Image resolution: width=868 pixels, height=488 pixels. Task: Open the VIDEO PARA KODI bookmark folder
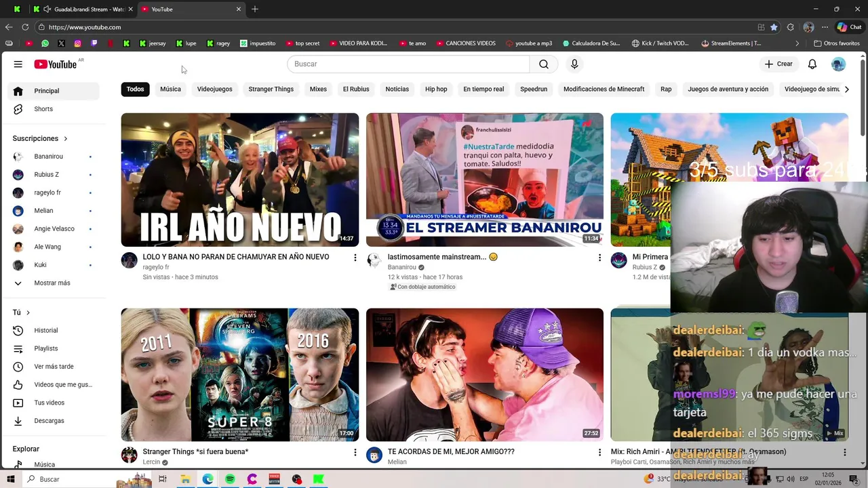coord(358,43)
